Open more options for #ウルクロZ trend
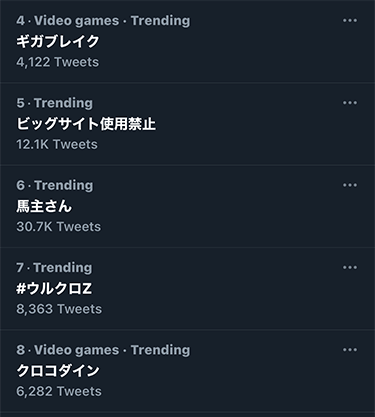Viewport: 375px width, 417px height. (x=350, y=268)
